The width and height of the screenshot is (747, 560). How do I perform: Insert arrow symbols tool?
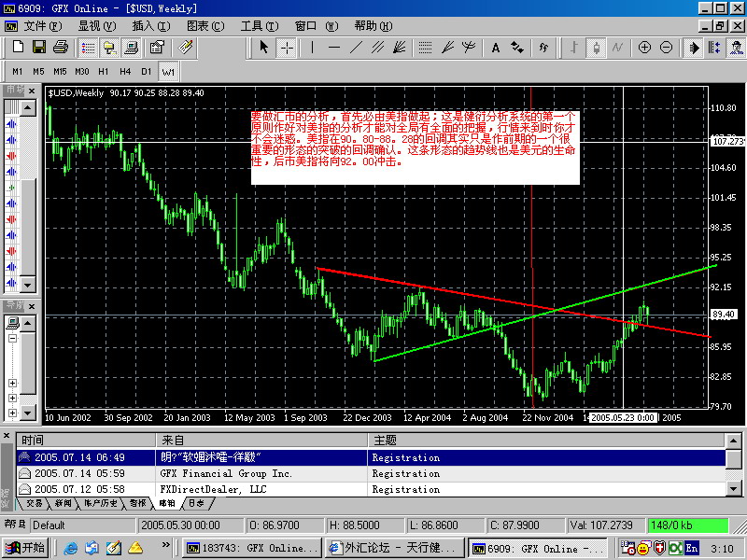click(517, 48)
